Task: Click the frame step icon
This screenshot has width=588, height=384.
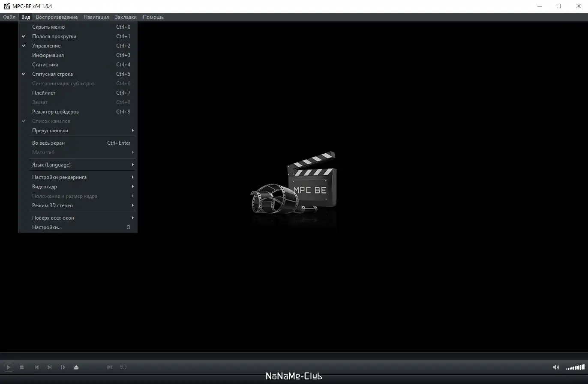Action: tap(63, 367)
